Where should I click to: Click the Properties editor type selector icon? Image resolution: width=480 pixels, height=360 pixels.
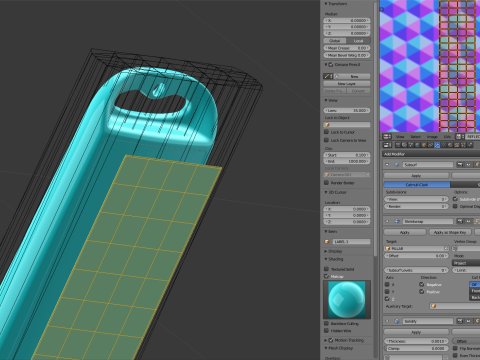387,145
